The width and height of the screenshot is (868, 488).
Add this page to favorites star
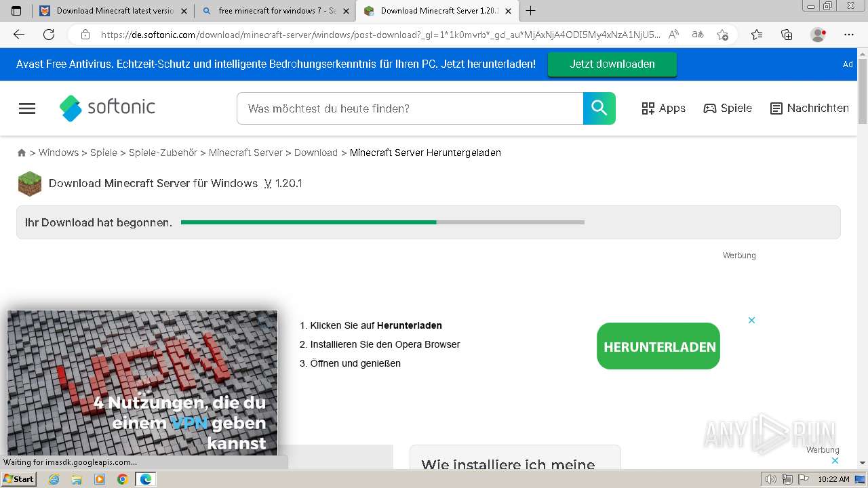[x=722, y=35]
